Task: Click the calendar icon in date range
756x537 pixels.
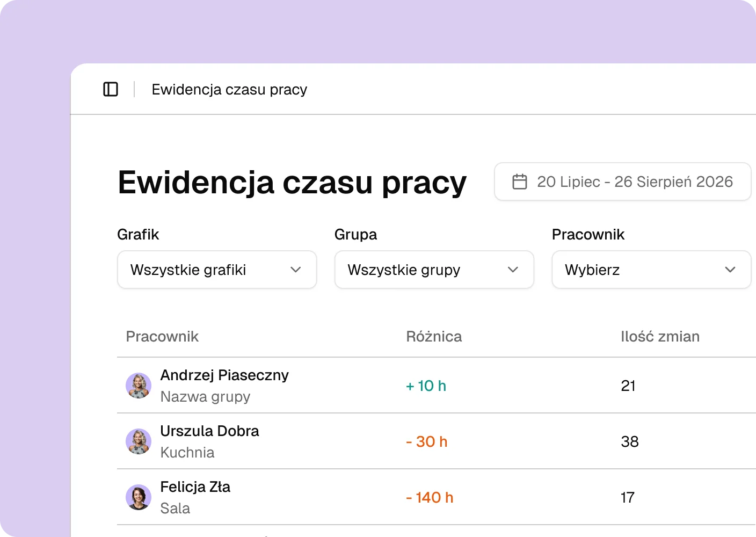Action: (520, 182)
